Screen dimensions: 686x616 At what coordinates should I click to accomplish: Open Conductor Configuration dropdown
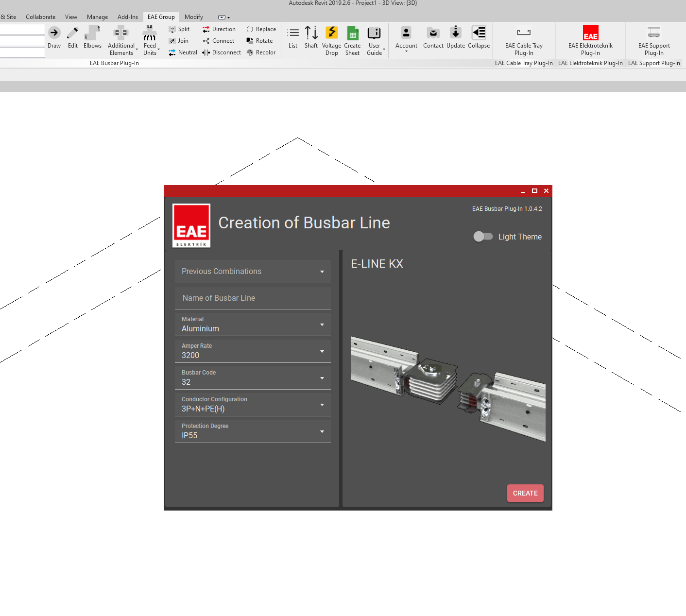tap(253, 405)
